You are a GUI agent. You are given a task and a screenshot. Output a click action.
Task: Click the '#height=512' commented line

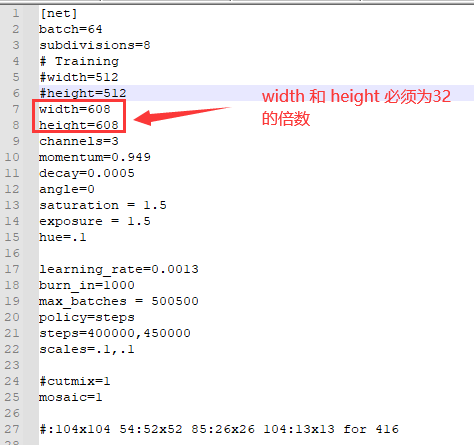click(83, 93)
